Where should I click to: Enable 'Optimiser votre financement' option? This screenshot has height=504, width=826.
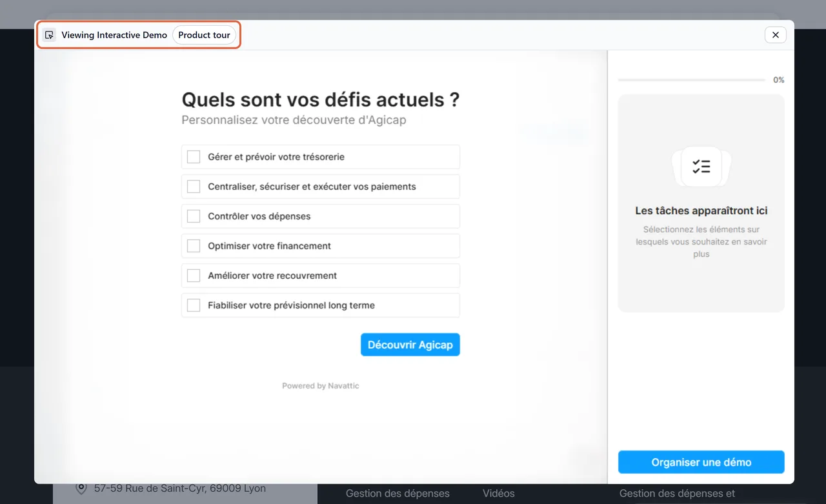(194, 246)
